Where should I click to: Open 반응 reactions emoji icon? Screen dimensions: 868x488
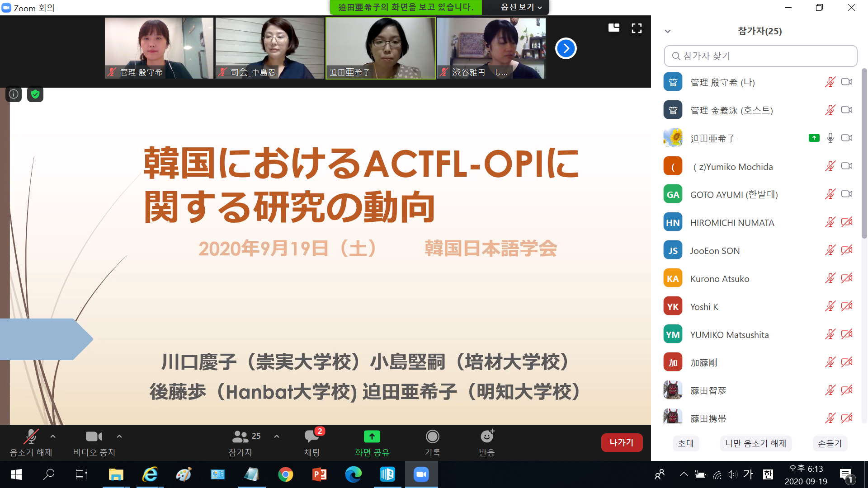[x=487, y=437]
